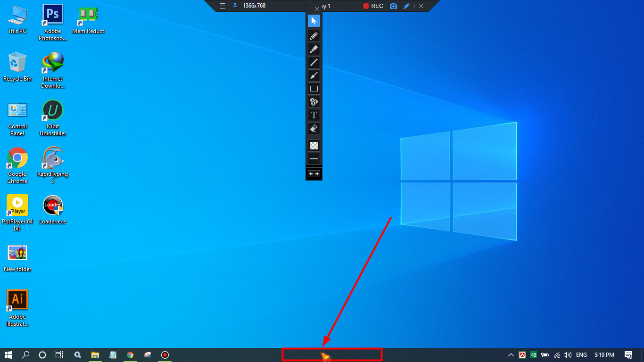Toggle draw mode with the blue pencil icon
The width and height of the screenshot is (644, 362).
(x=406, y=6)
